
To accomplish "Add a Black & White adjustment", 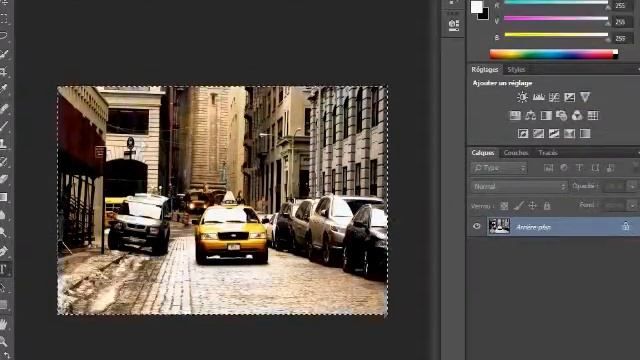I will pyautogui.click(x=546, y=116).
